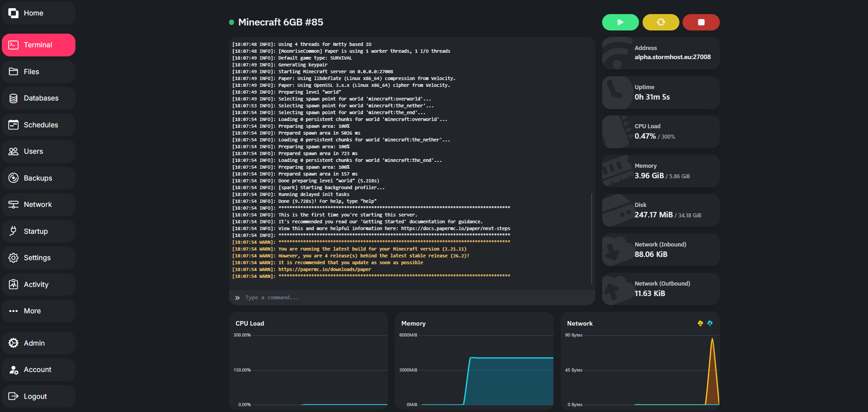The width and height of the screenshot is (868, 412).
Task: Click the CPU Load chart title
Action: (x=249, y=324)
